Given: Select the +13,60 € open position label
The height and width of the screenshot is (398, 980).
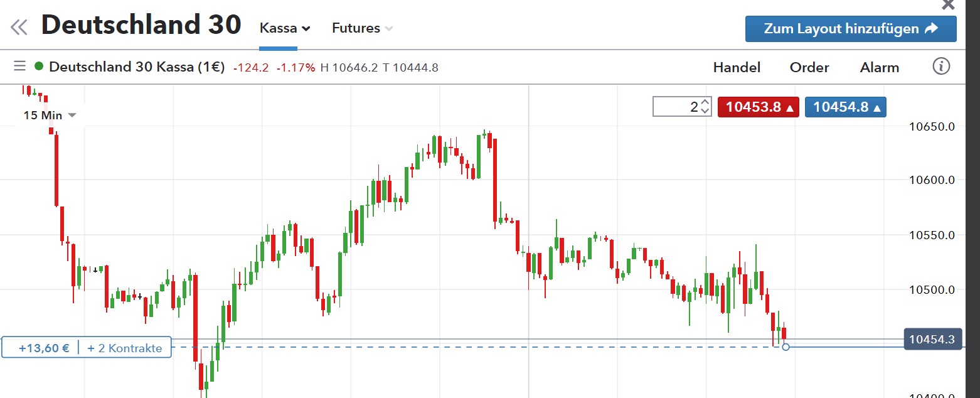Looking at the screenshot, I should click(44, 348).
